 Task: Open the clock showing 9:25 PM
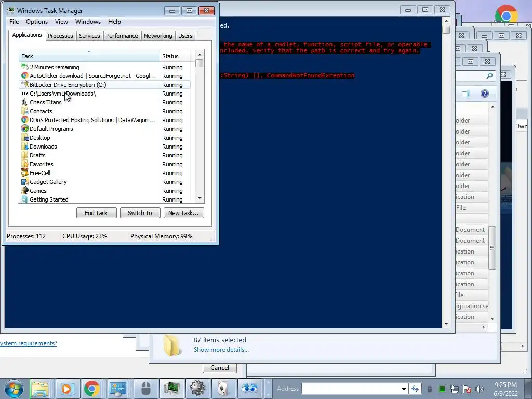pyautogui.click(x=506, y=389)
